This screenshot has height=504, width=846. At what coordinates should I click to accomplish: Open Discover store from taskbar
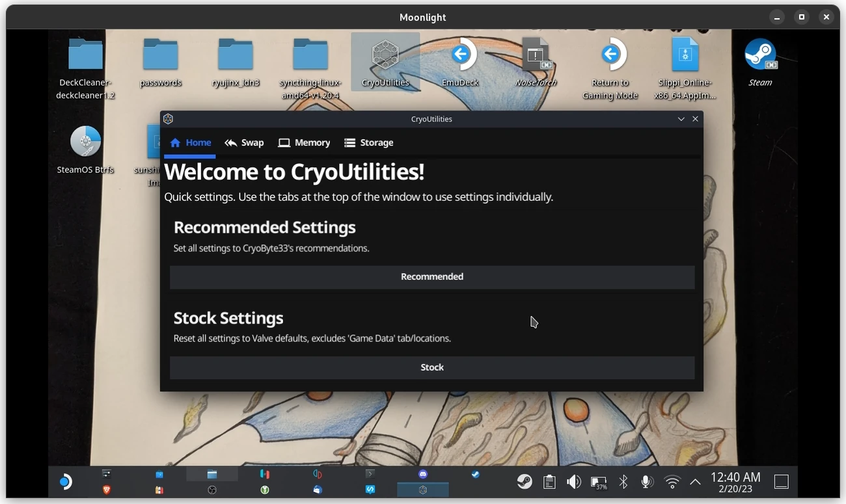coord(159,475)
